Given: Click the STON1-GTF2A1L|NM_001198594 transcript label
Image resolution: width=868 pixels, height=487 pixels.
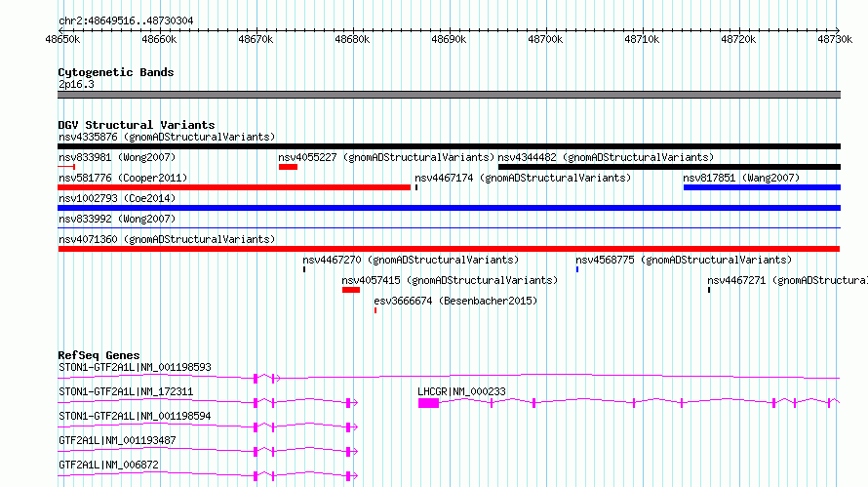Looking at the screenshot, I should [135, 416].
